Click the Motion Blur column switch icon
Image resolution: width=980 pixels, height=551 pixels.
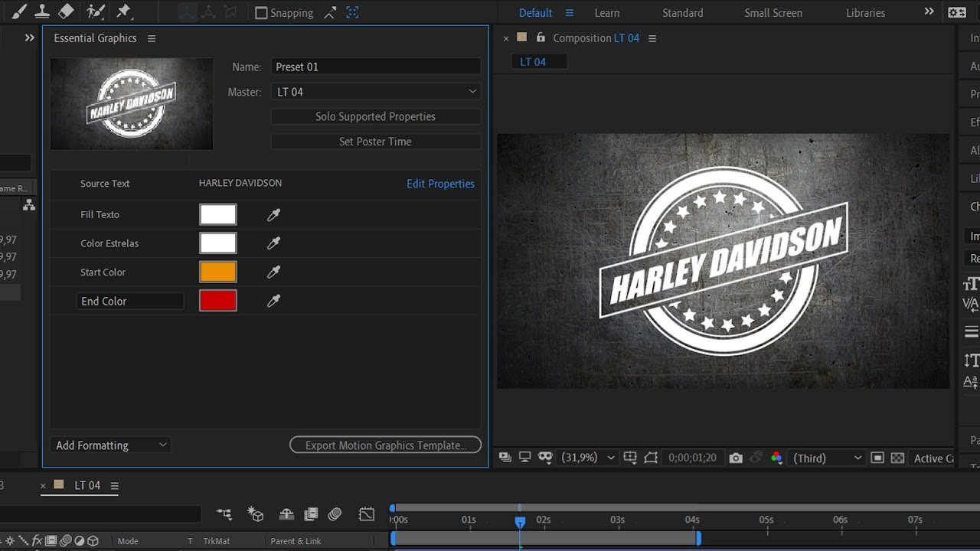(65, 541)
